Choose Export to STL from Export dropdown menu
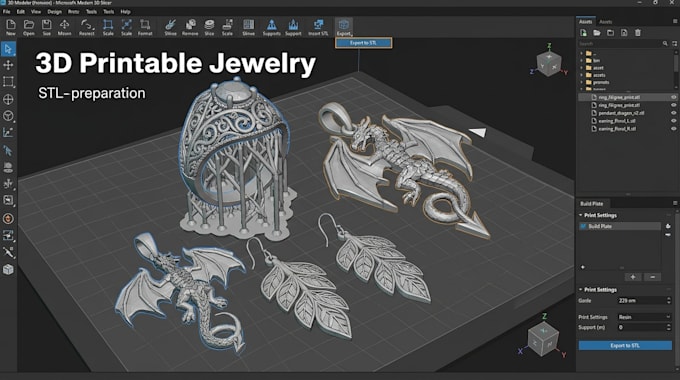The width and height of the screenshot is (680, 380). [363, 43]
